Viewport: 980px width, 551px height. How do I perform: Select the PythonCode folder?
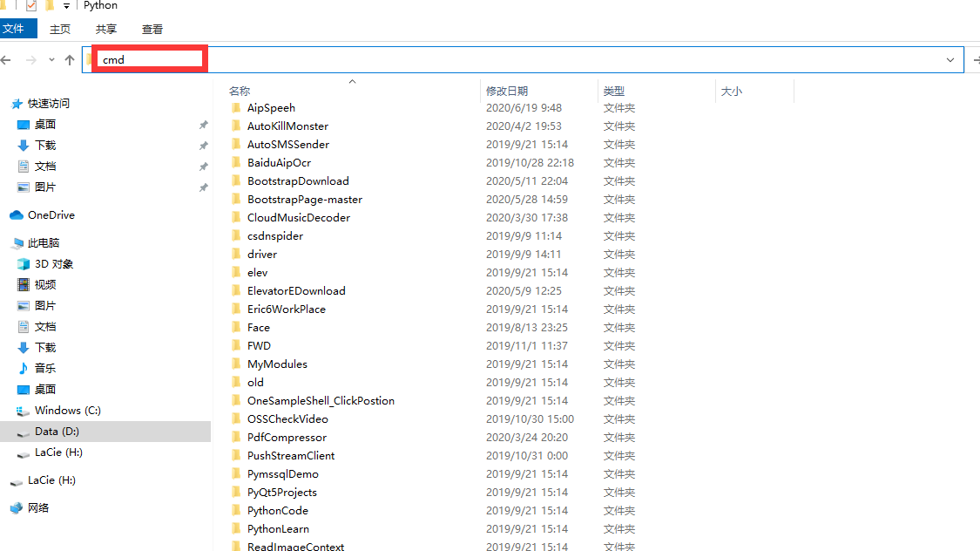pos(278,510)
